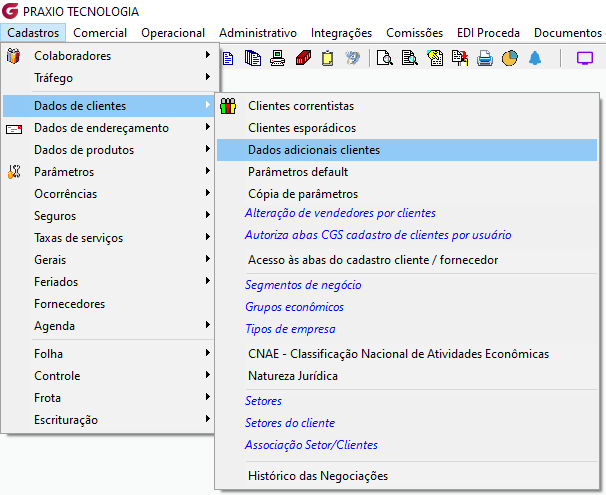Click the single blue document toolbar icon
Viewport: 606px width, 495px height.
228,58
